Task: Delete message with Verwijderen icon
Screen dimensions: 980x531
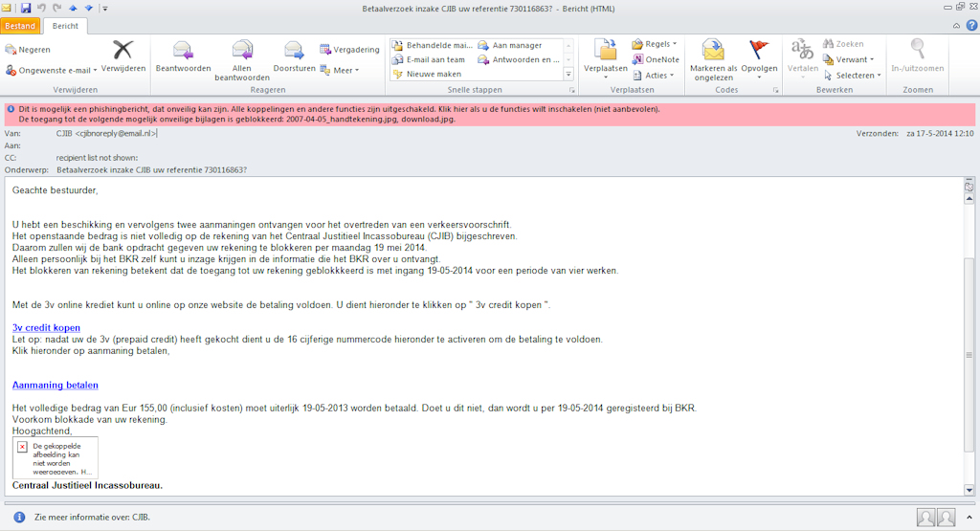Action: 123,56
